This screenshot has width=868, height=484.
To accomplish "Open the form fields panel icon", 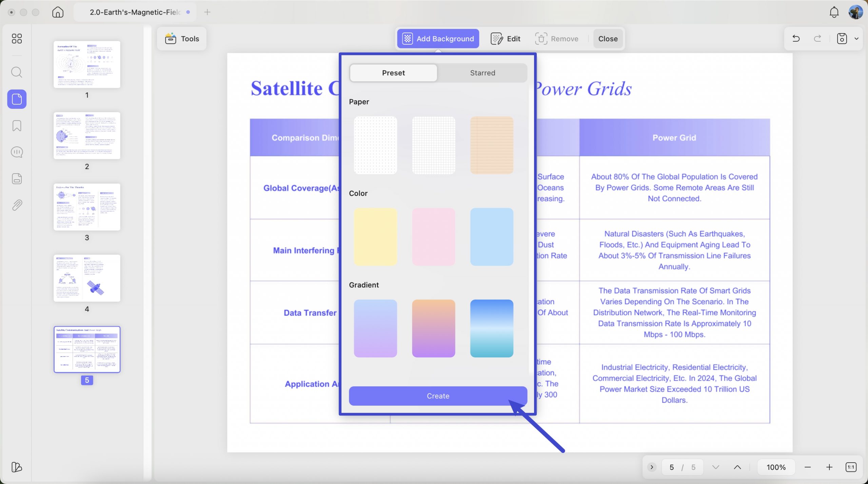I will (x=17, y=179).
